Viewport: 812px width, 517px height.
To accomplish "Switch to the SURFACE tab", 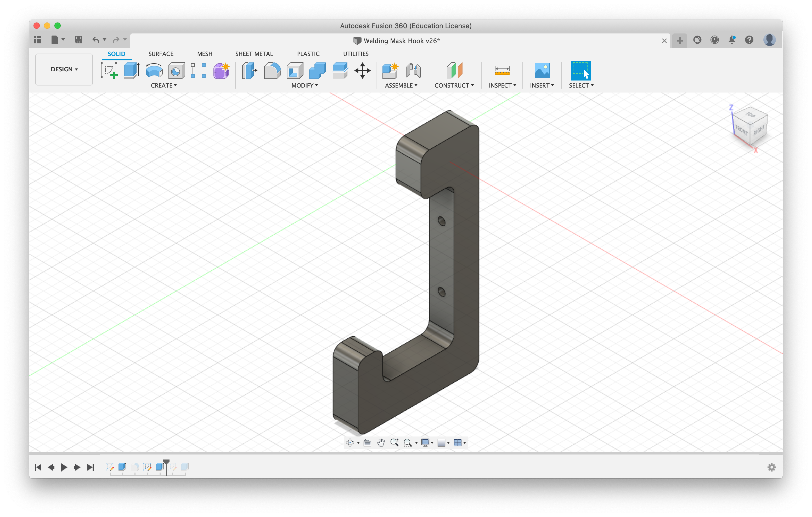I will click(161, 54).
